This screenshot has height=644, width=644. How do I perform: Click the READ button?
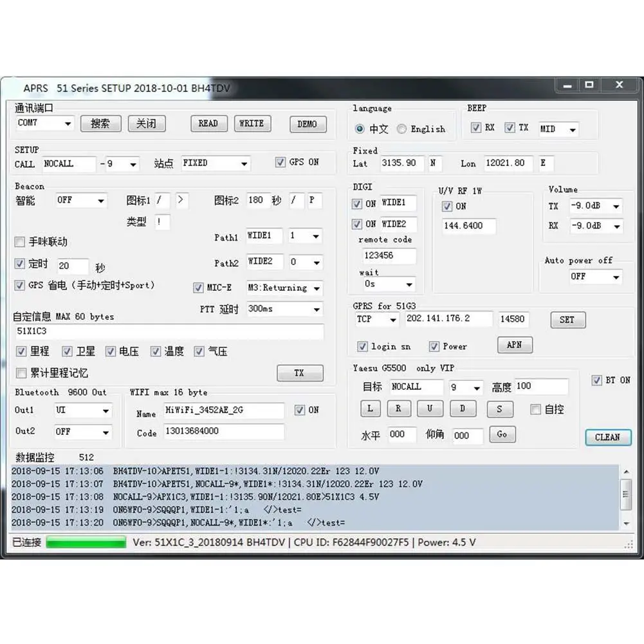208,124
